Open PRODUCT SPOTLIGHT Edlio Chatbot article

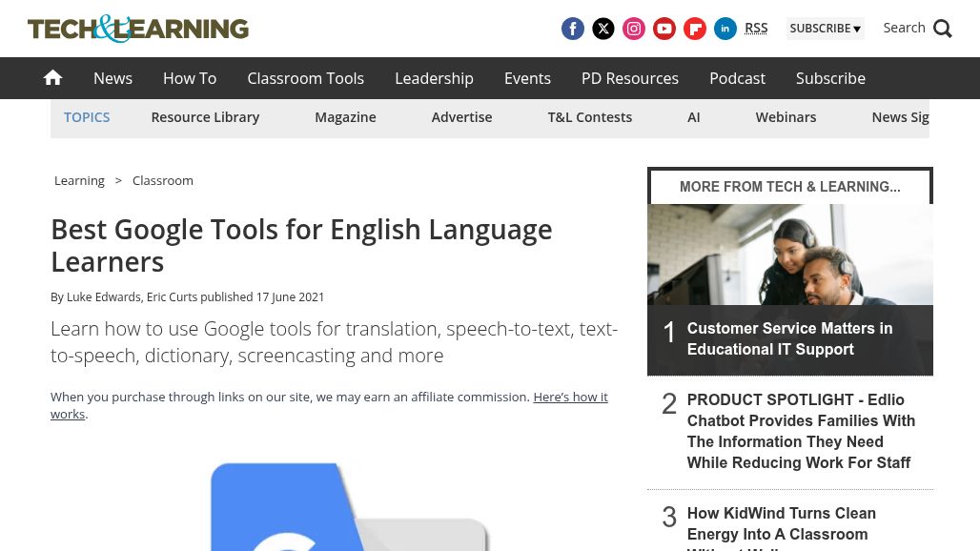[x=801, y=431]
